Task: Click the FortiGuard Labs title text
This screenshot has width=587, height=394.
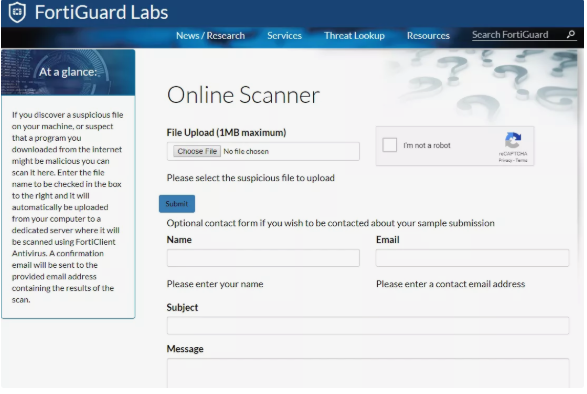Action: 101,12
